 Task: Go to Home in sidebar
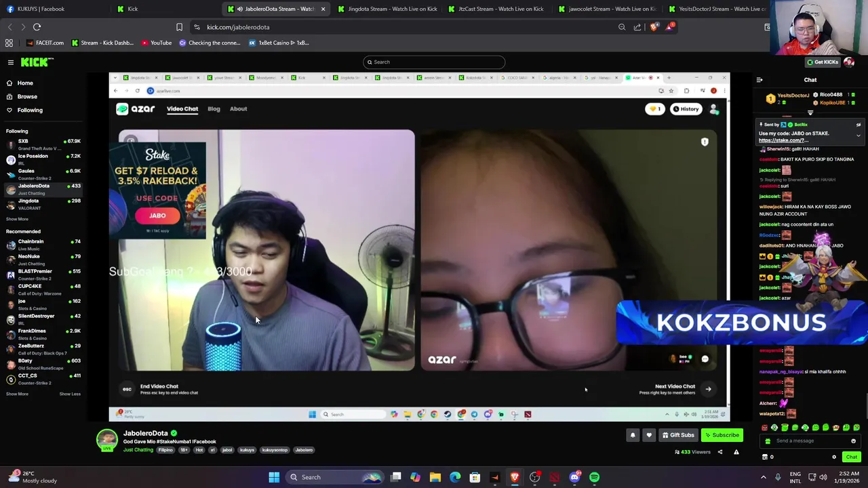[25, 83]
